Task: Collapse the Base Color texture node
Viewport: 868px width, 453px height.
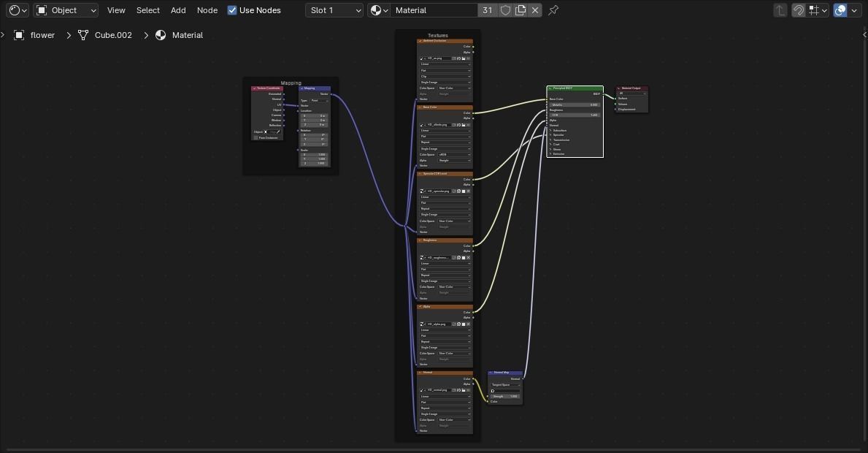Action: [x=420, y=107]
